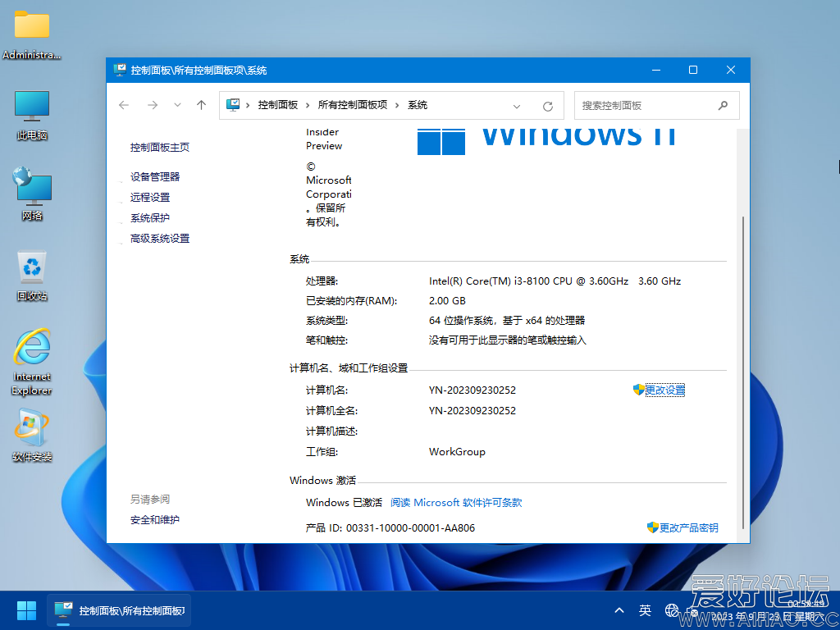840x630 pixels.
Task: Open Internet Explorer desktop icon
Action: pyautogui.click(x=32, y=361)
